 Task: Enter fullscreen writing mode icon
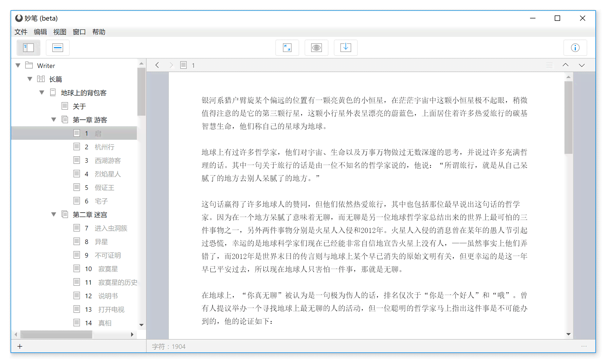(287, 48)
